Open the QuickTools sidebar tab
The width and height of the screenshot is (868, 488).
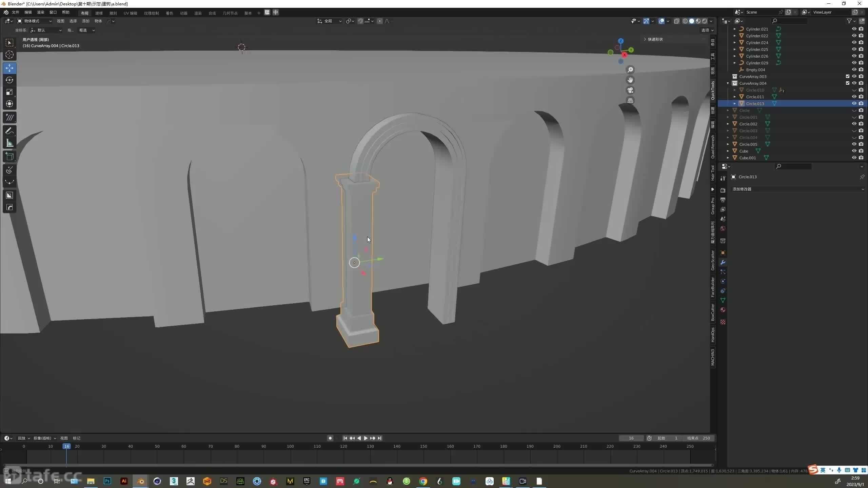coord(713,90)
